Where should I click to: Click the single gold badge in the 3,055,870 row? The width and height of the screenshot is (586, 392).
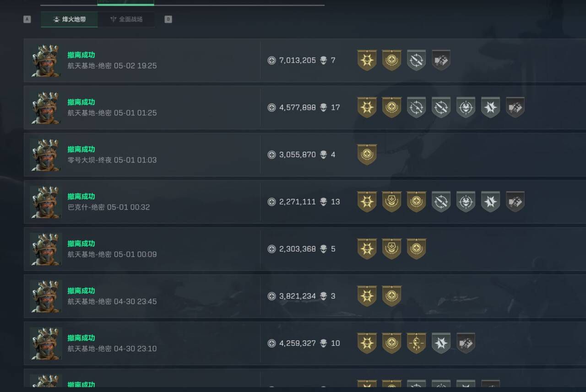point(367,155)
